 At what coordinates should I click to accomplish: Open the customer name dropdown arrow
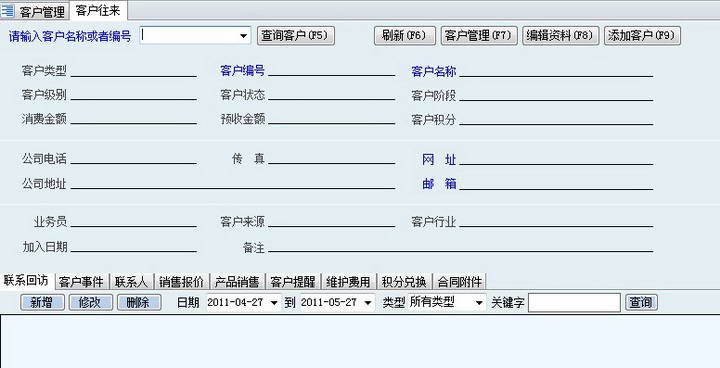(x=243, y=36)
